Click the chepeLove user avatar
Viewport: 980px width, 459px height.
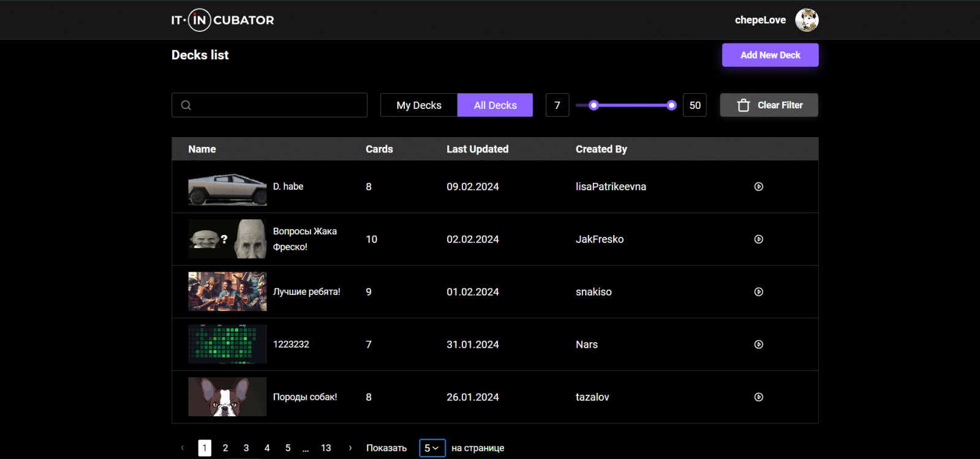807,20
